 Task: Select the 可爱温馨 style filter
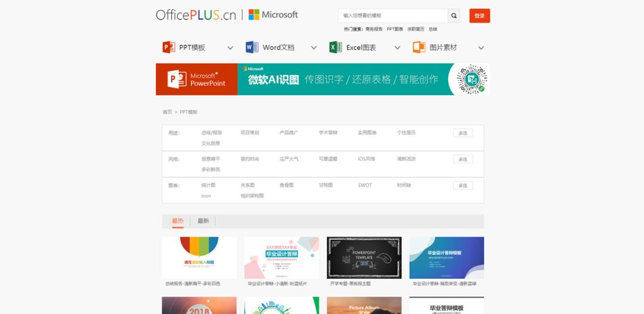pyautogui.click(x=328, y=159)
